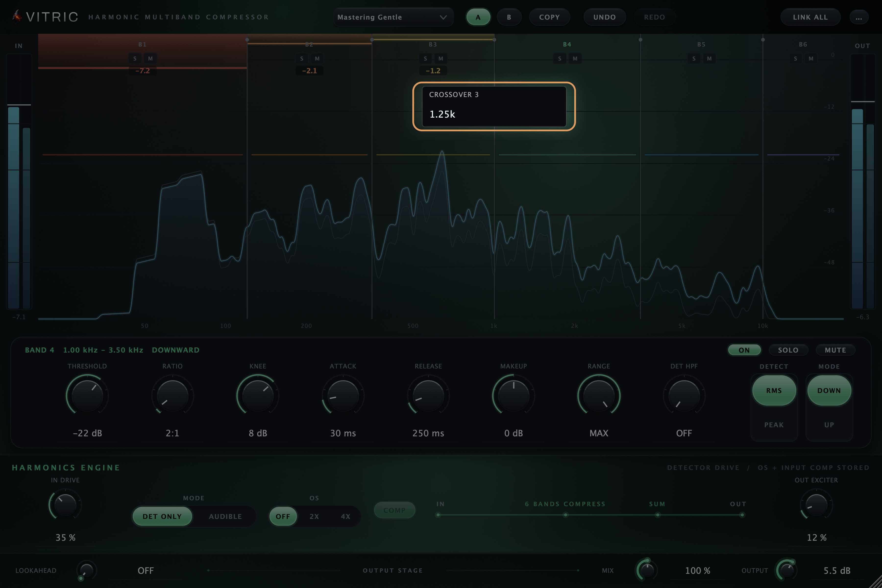Switch to preset slot B
The height and width of the screenshot is (588, 882).
tap(509, 17)
